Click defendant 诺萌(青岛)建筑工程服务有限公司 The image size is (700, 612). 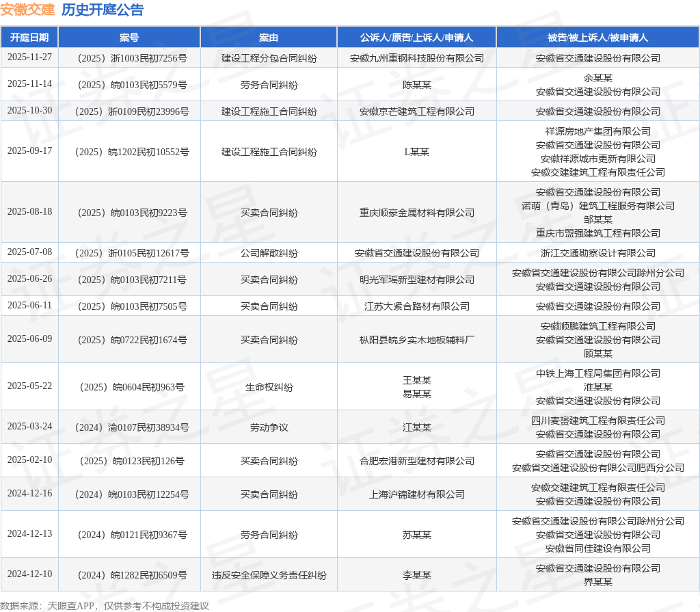pos(597,206)
